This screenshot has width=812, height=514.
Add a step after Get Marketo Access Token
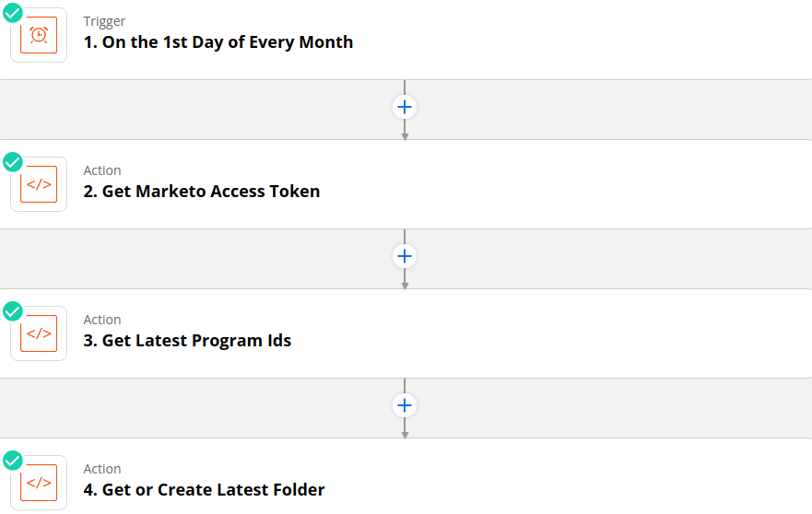click(405, 256)
